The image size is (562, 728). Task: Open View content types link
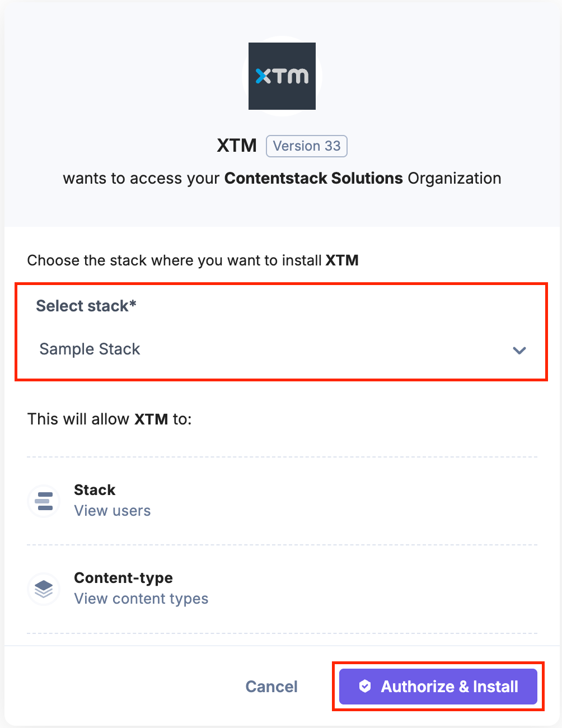(141, 598)
